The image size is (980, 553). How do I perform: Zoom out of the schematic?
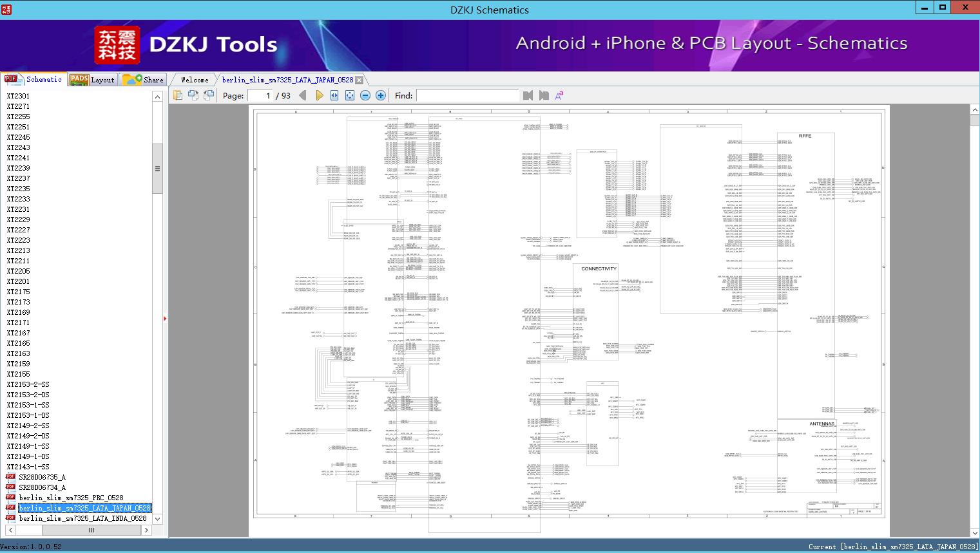click(365, 95)
